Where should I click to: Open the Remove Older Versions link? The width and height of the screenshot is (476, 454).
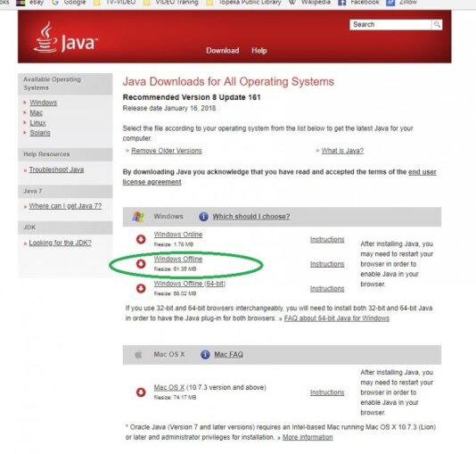pyautogui.click(x=167, y=151)
